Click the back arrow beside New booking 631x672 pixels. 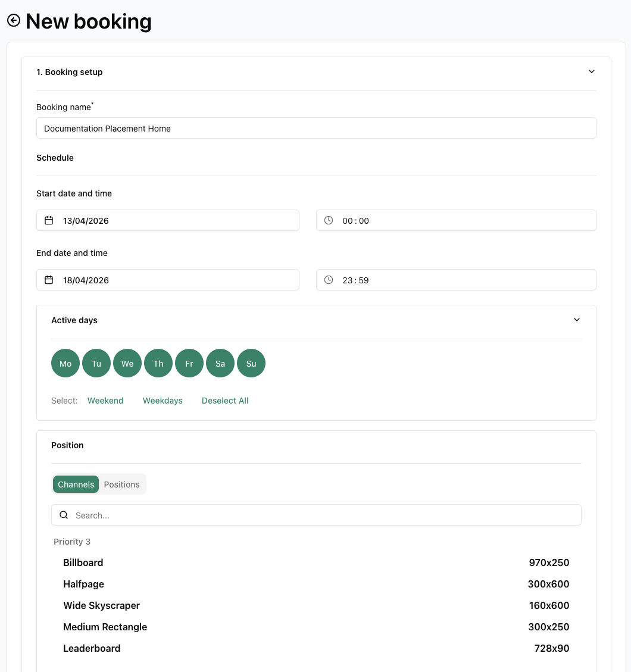[14, 21]
